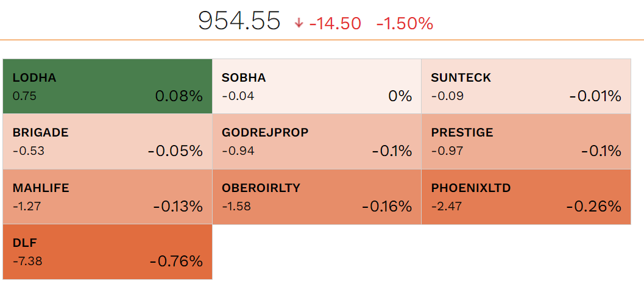Click OBEROIRLTY's -0.16% percentage

tap(386, 207)
